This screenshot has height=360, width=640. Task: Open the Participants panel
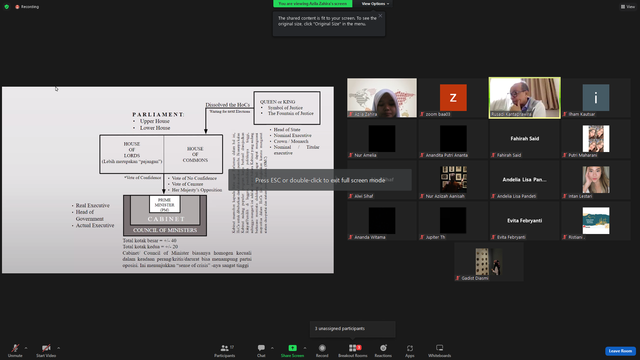point(224,350)
